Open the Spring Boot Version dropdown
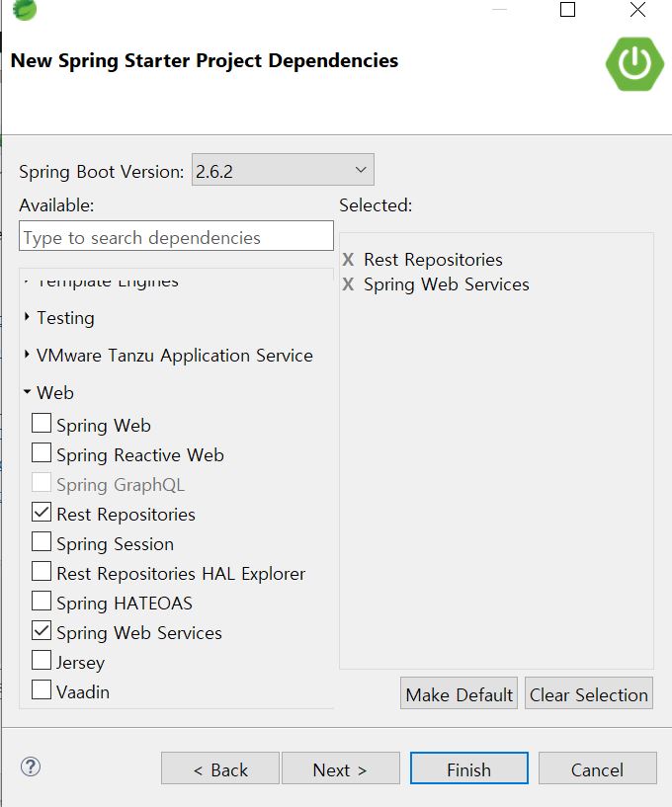Viewport: 672px width, 807px height. pyautogui.click(x=283, y=170)
